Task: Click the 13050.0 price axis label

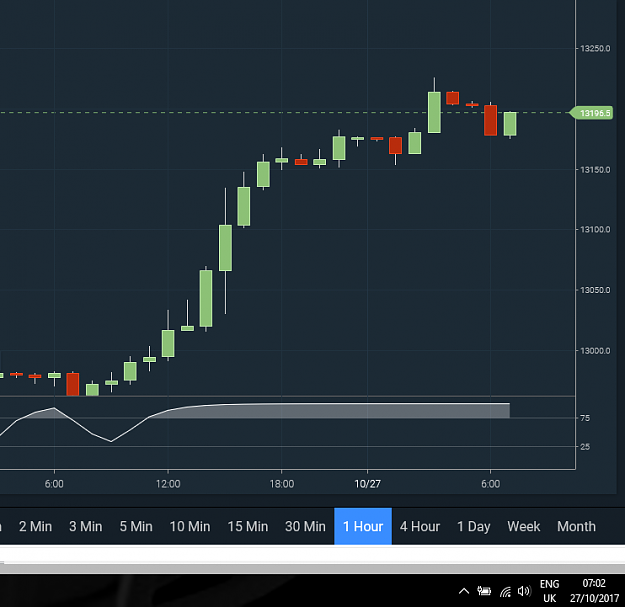Action: (x=595, y=290)
